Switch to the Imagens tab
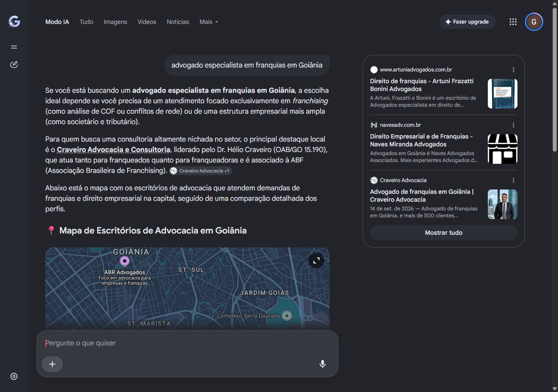This screenshot has width=558, height=392. point(116,22)
